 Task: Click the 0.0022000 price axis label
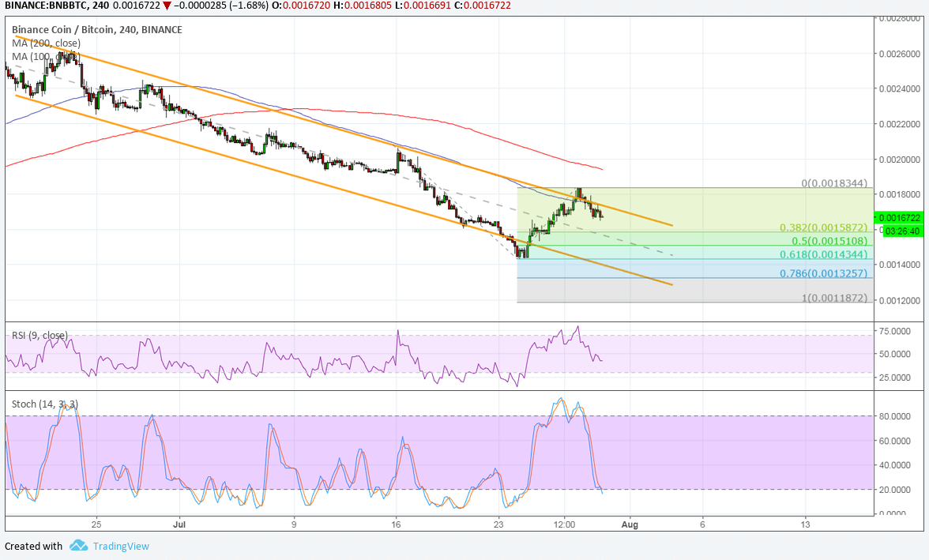[900, 125]
